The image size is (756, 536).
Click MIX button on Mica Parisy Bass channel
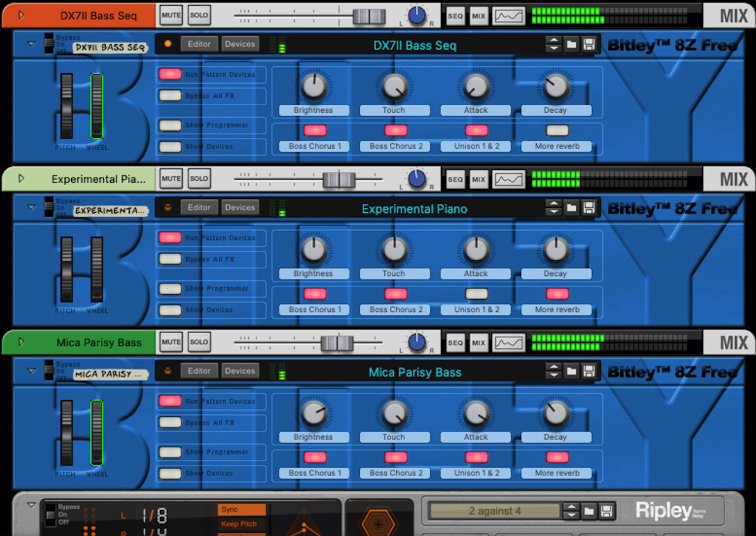[478, 343]
